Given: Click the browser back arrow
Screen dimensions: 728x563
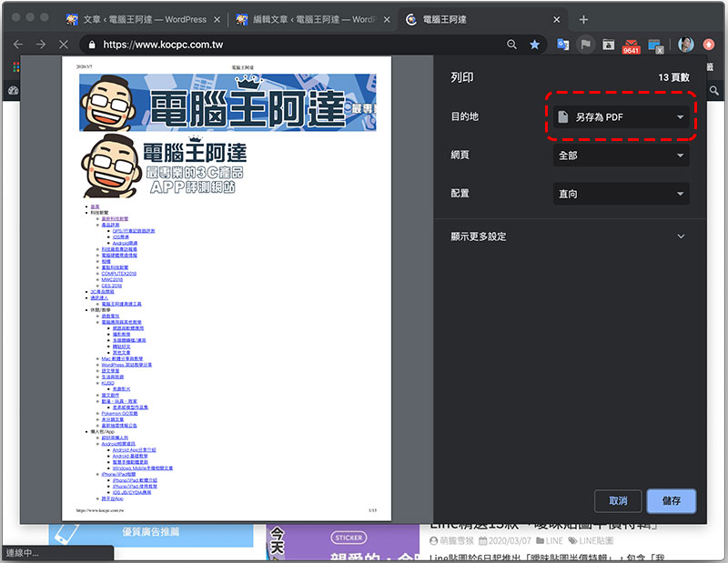Looking at the screenshot, I should (x=18, y=45).
